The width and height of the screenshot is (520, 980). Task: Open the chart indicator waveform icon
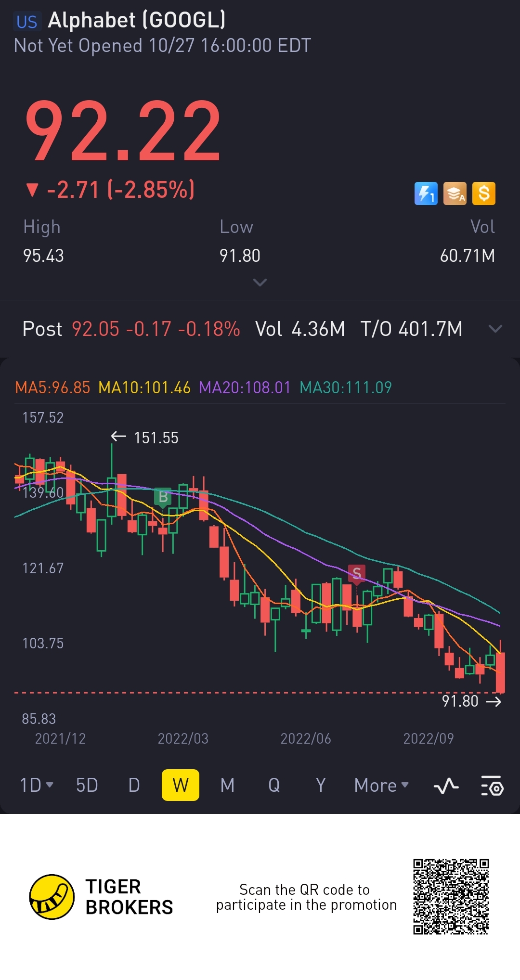pos(446,786)
